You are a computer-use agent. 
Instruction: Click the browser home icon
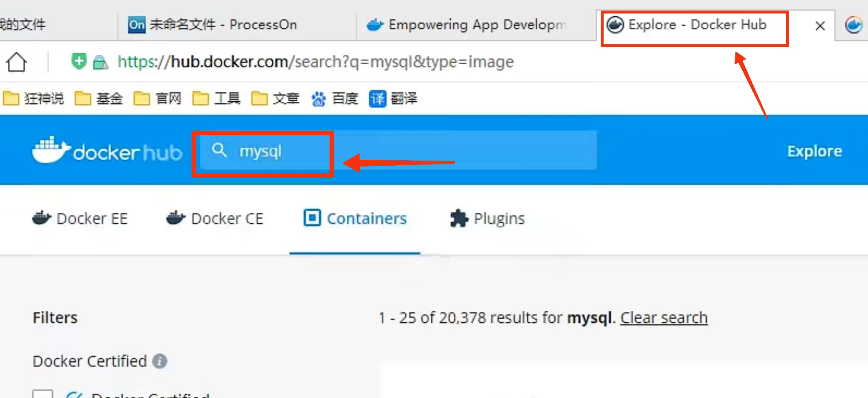16,62
